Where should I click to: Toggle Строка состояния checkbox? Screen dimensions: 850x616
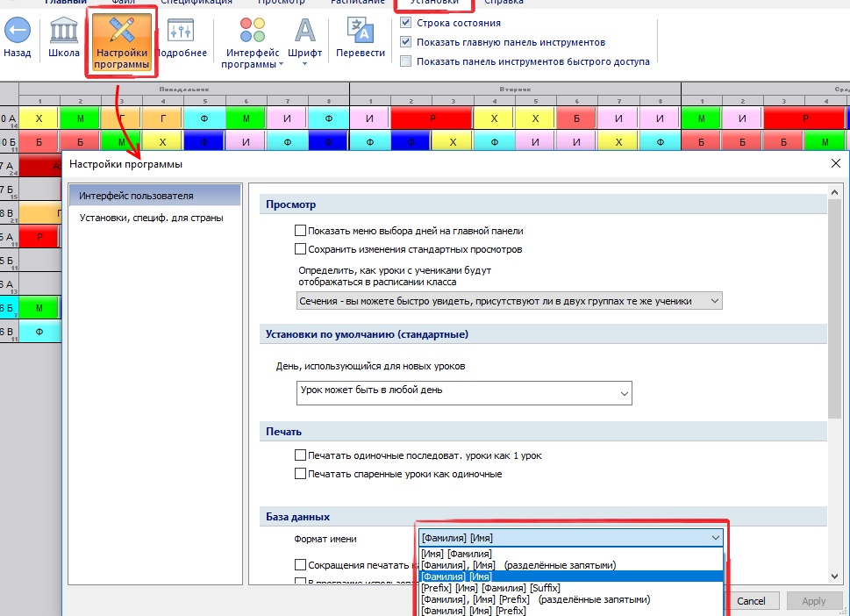(405, 23)
